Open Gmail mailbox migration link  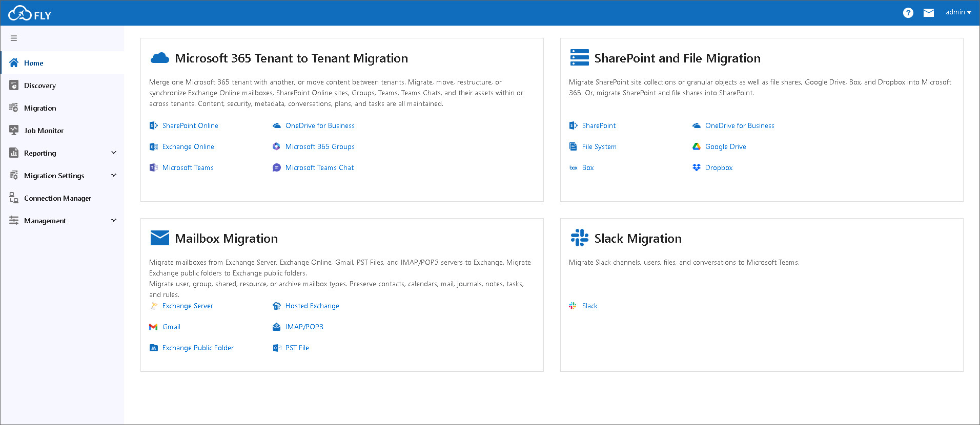pos(171,327)
